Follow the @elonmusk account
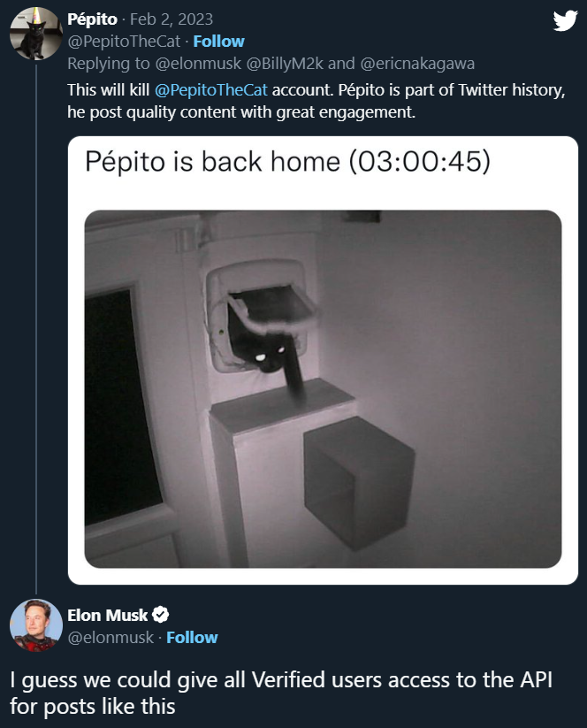587x728 pixels. coord(192,637)
